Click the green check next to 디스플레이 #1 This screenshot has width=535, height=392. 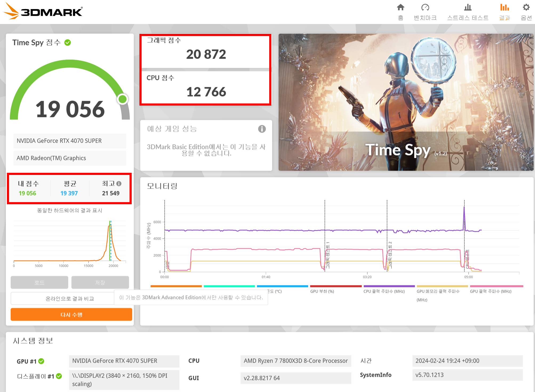(x=59, y=376)
